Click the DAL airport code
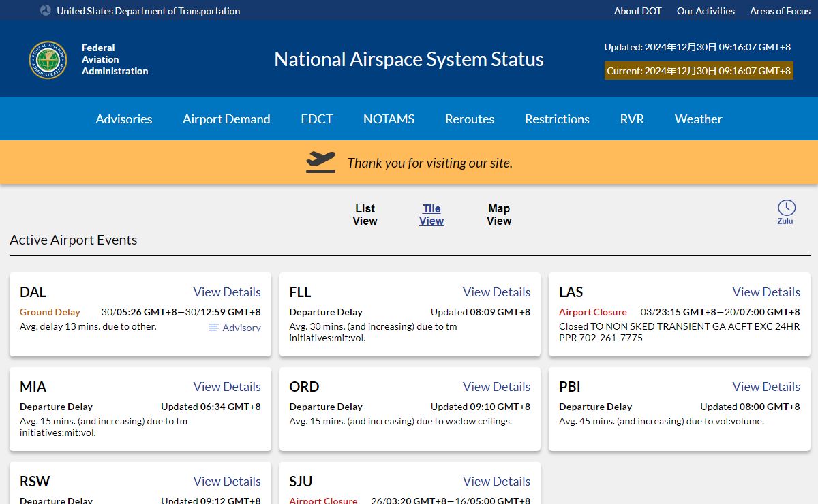Image resolution: width=818 pixels, height=504 pixels. [33, 292]
